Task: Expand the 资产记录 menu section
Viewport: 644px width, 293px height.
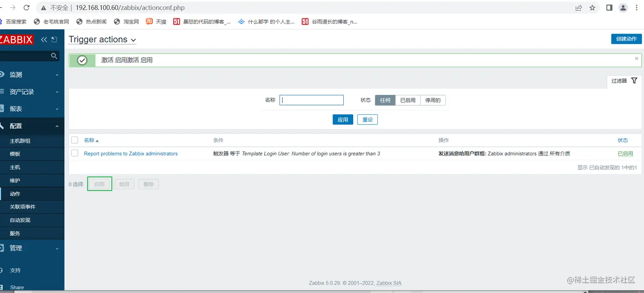Action: pos(32,92)
